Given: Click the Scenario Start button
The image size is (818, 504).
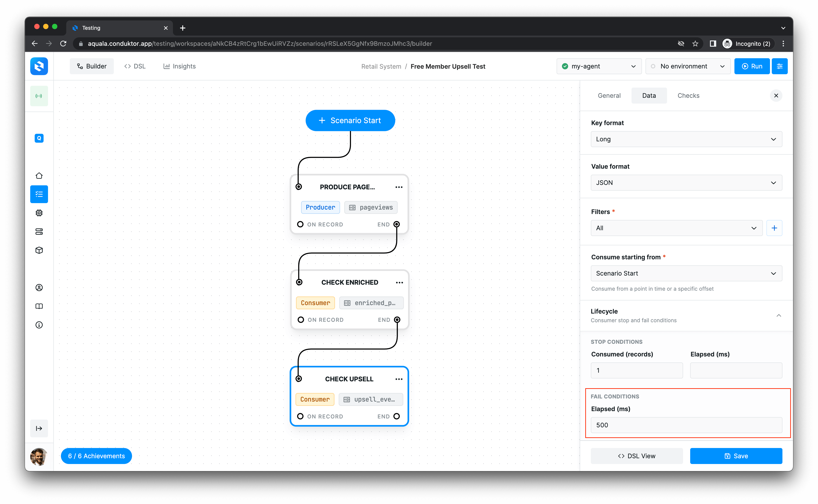Looking at the screenshot, I should click(x=350, y=120).
